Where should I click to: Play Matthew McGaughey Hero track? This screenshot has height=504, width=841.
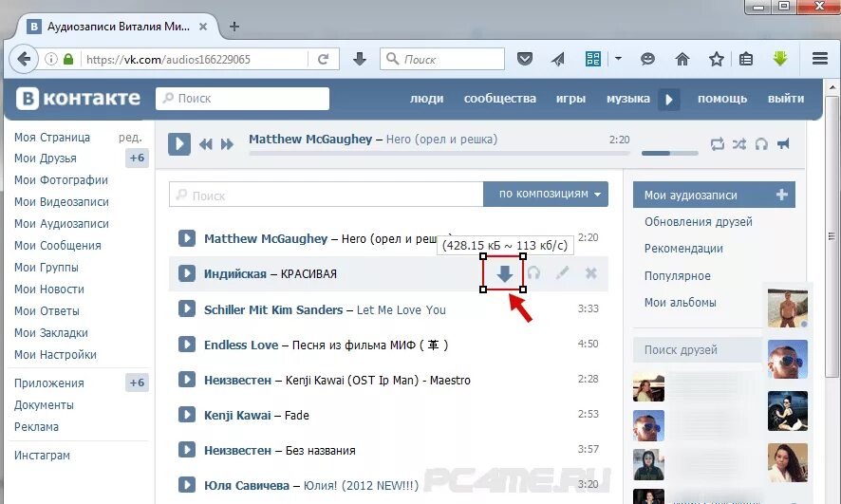click(x=187, y=238)
